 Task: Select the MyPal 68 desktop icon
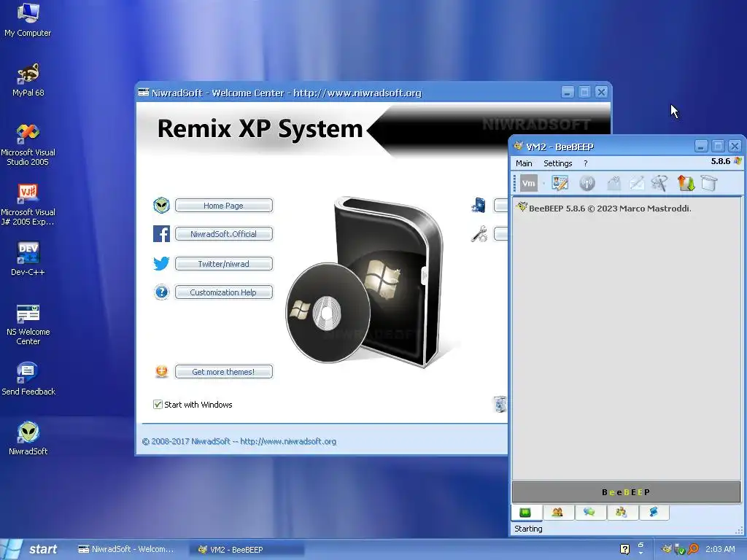point(28,80)
